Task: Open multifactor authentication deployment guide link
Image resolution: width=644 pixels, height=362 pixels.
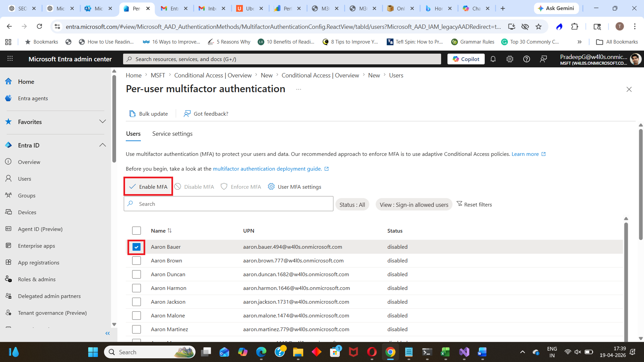Action: (267, 169)
